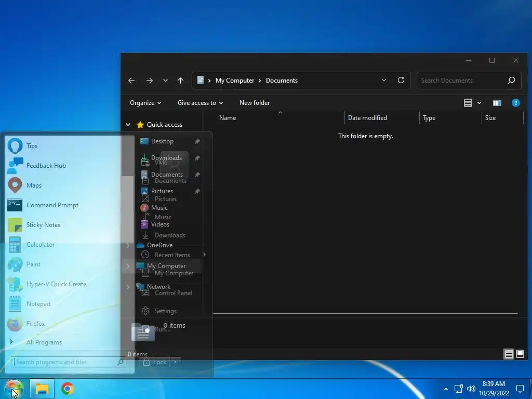Go forward in File Explorer

pyautogui.click(x=149, y=81)
